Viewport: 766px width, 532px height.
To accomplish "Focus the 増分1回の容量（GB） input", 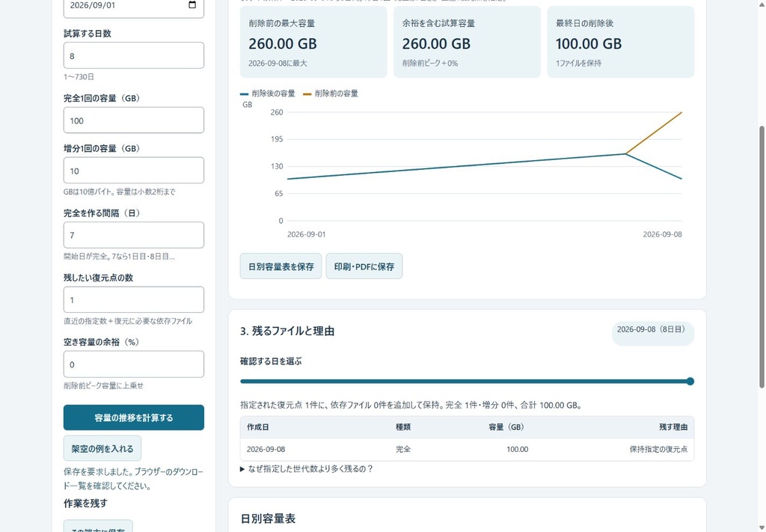I will pos(134,171).
